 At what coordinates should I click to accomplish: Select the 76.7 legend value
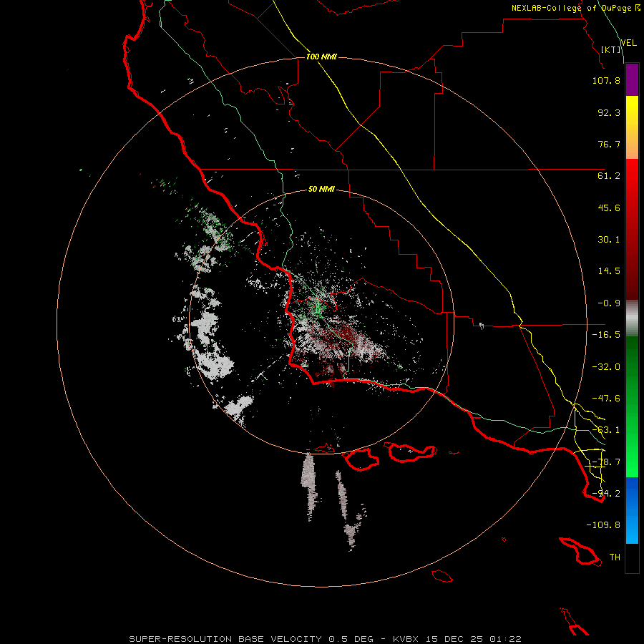609,144
